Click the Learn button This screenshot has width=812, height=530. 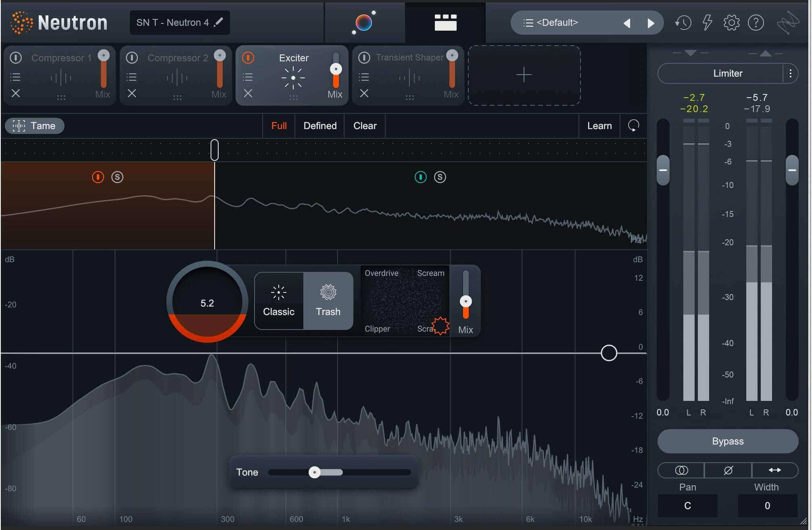pyautogui.click(x=599, y=125)
